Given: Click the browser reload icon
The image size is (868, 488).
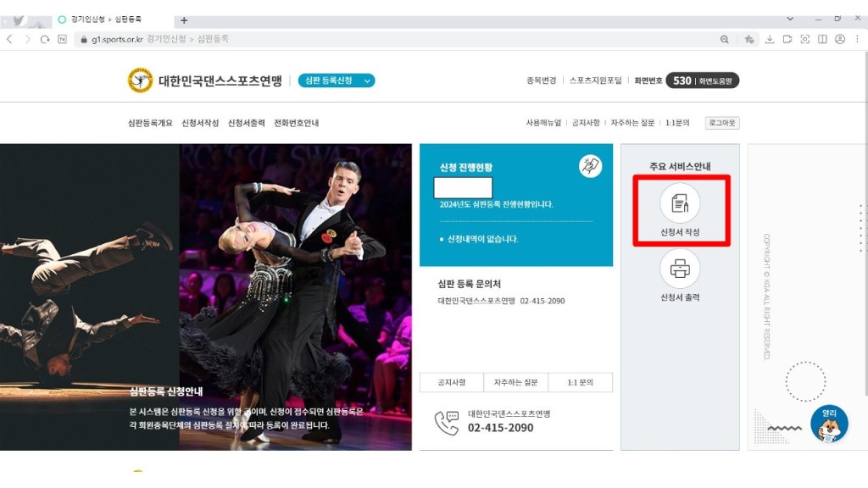Looking at the screenshot, I should coord(45,39).
